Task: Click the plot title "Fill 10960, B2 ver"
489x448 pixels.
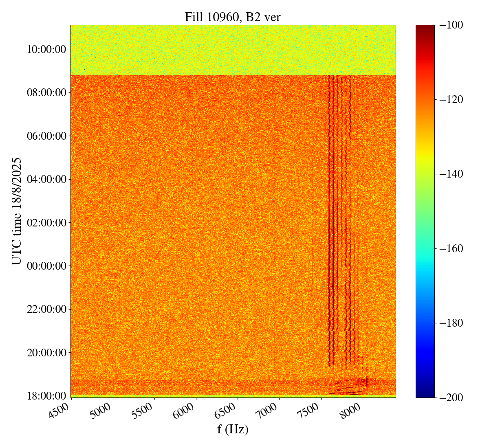Action: [x=233, y=17]
